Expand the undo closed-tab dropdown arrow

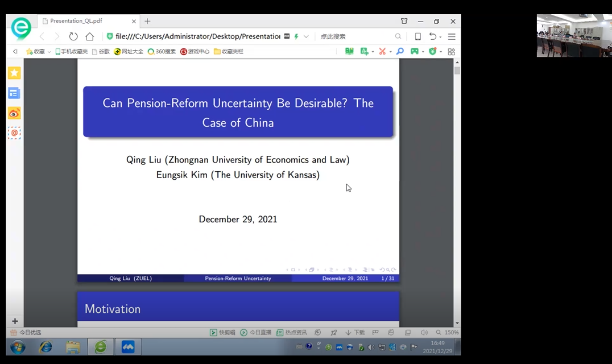(x=440, y=37)
